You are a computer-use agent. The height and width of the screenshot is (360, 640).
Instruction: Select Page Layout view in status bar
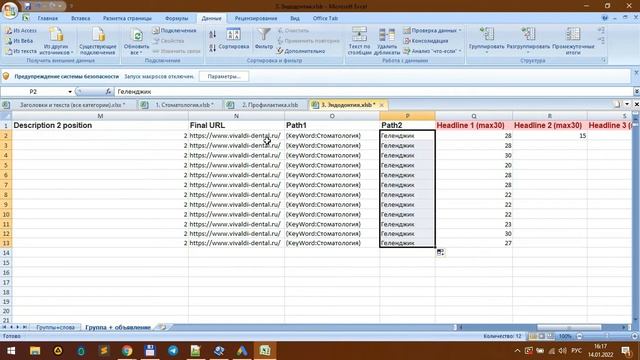542,336
